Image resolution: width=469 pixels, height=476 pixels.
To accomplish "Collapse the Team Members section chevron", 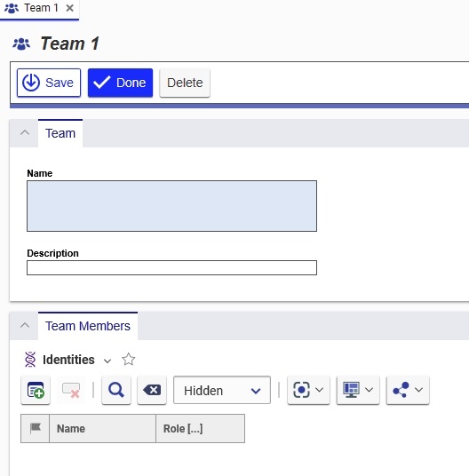I will point(25,325).
